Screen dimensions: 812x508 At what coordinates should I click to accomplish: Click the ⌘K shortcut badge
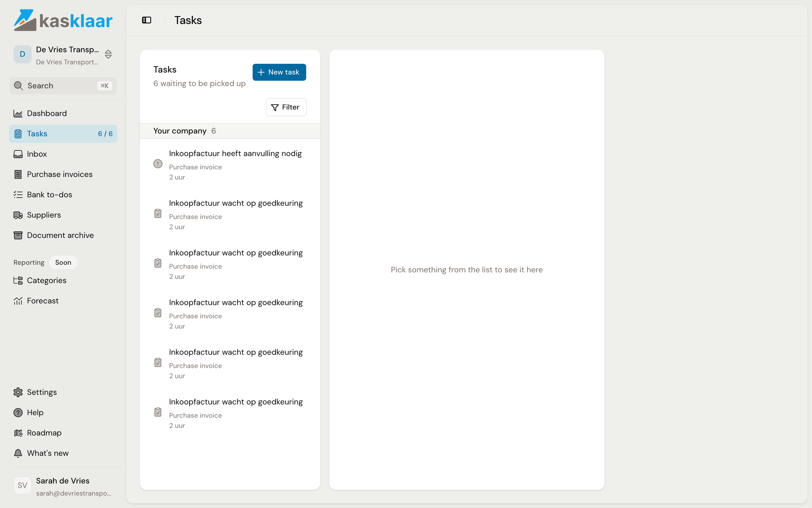click(x=105, y=86)
